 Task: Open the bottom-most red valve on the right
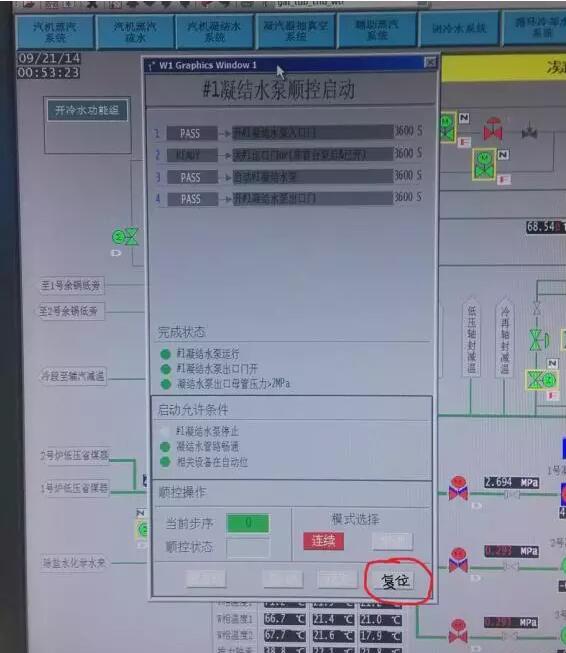tap(458, 631)
